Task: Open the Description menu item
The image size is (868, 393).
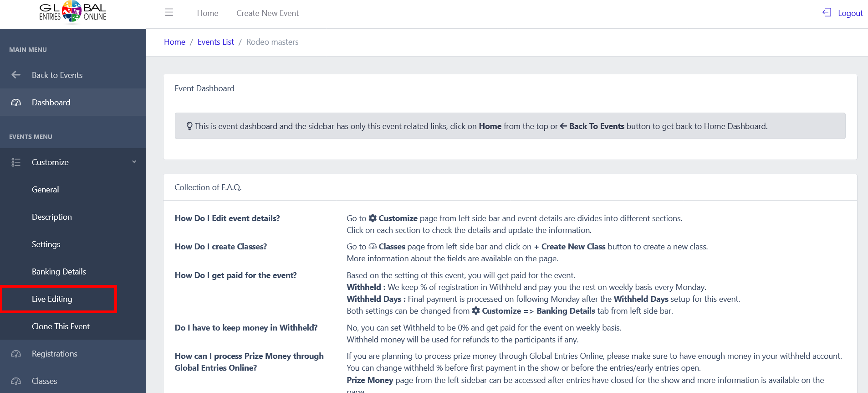Action: point(52,217)
